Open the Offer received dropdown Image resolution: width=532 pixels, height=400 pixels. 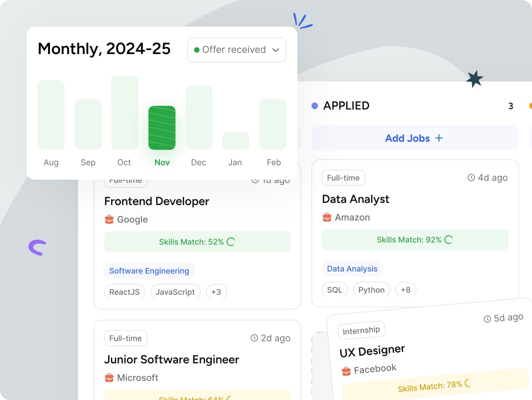(275, 50)
